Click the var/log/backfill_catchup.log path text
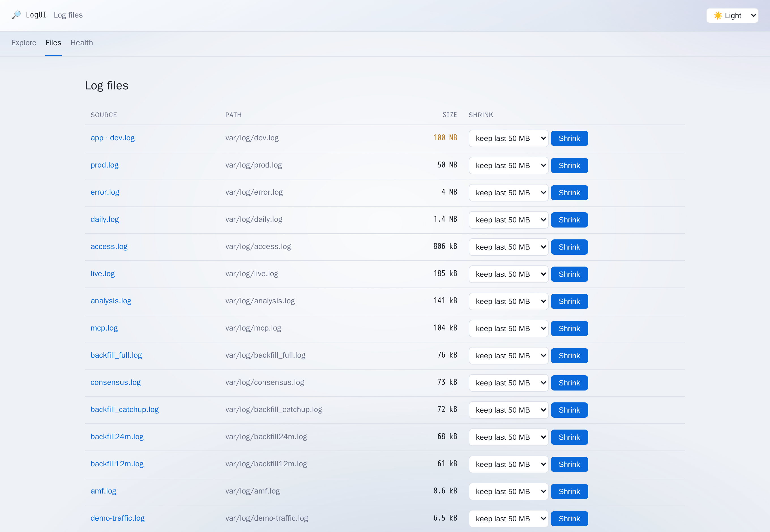770x532 pixels. tap(273, 409)
